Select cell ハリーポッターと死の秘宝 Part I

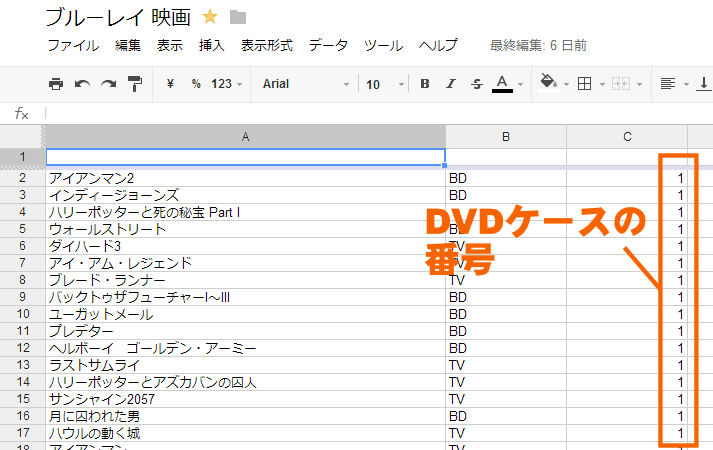[x=246, y=212]
